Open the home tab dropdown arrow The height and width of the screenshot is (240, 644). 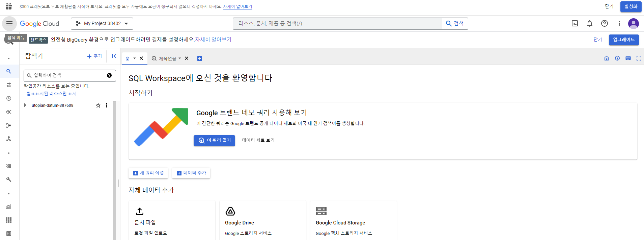click(135, 58)
